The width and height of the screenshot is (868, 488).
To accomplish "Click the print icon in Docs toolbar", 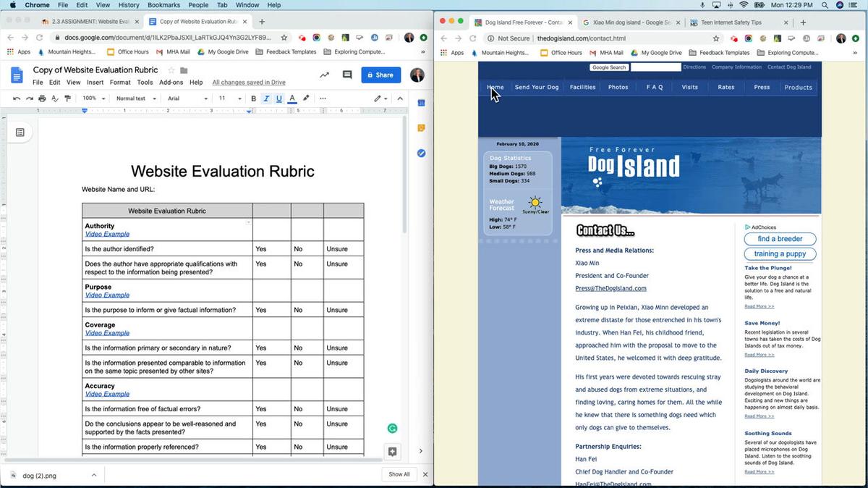I will coord(42,98).
